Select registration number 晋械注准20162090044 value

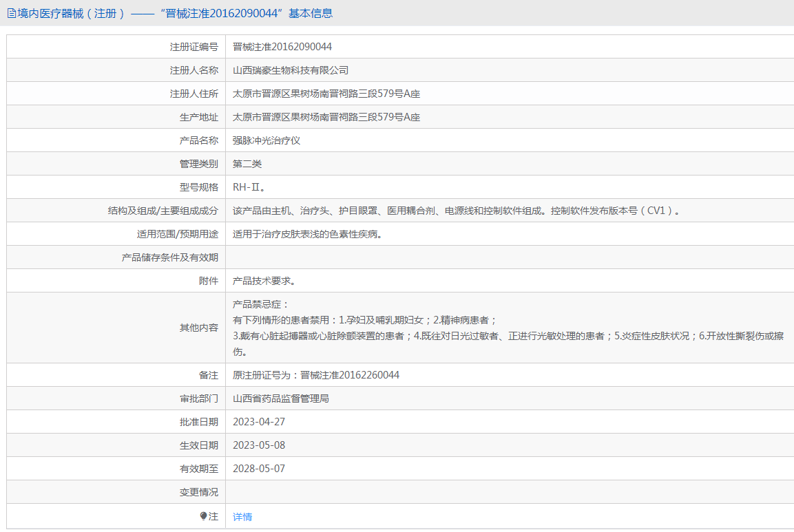point(282,47)
